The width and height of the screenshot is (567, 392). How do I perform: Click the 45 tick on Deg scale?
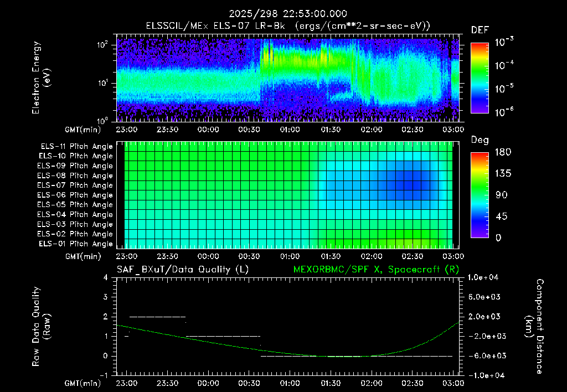click(501, 216)
